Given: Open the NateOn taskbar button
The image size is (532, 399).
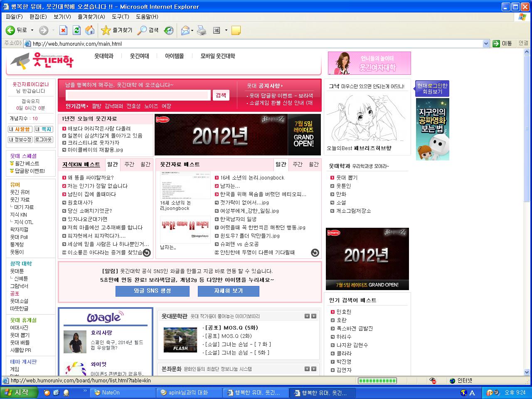Looking at the screenshot, I should point(123,393).
